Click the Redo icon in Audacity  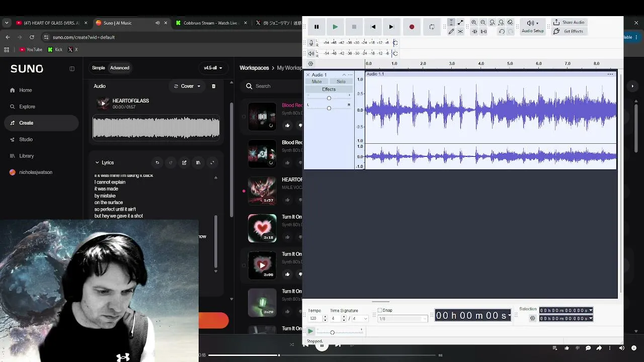click(510, 31)
